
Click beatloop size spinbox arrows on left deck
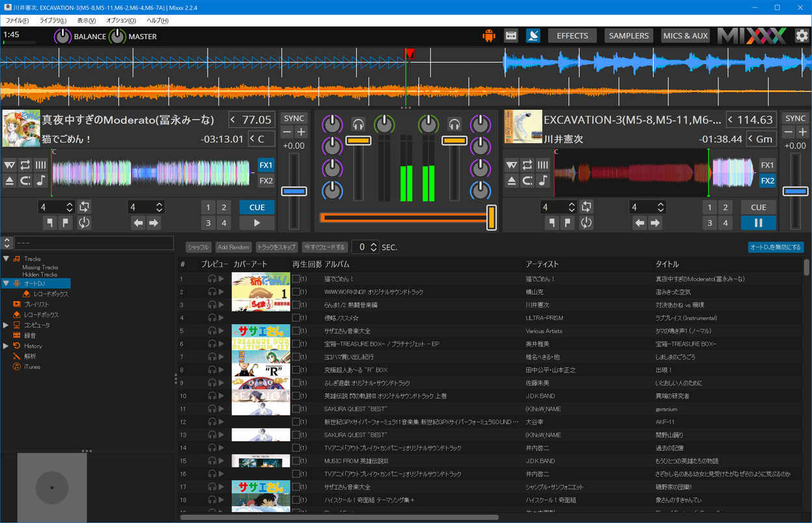tap(70, 207)
